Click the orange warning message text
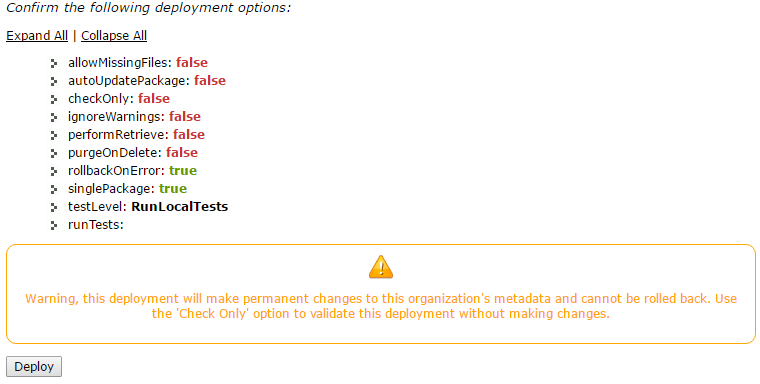Viewport: 760px width, 384px height. (x=381, y=306)
